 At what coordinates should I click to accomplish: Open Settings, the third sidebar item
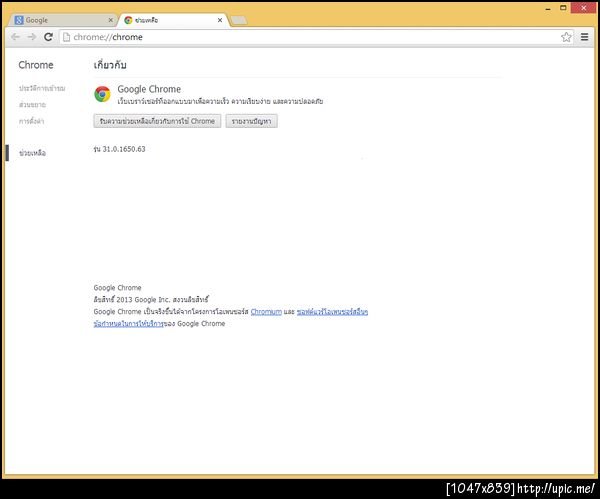pyautogui.click(x=31, y=121)
